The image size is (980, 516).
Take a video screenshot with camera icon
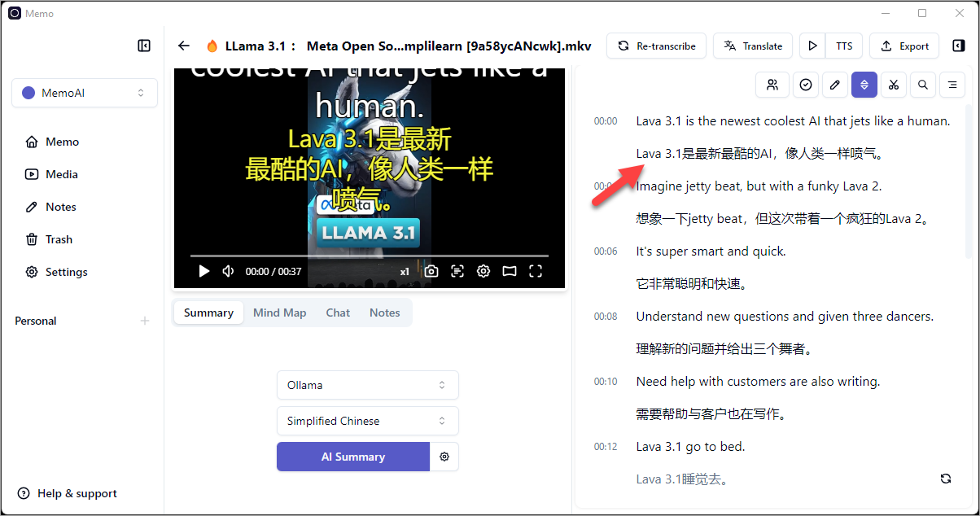tap(431, 271)
